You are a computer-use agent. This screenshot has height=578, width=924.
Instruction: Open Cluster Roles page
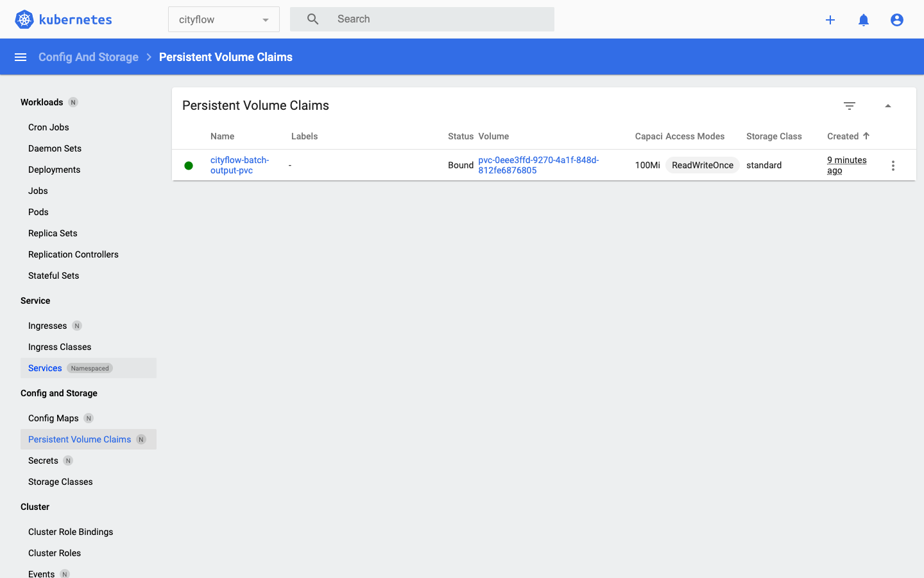[x=55, y=553]
